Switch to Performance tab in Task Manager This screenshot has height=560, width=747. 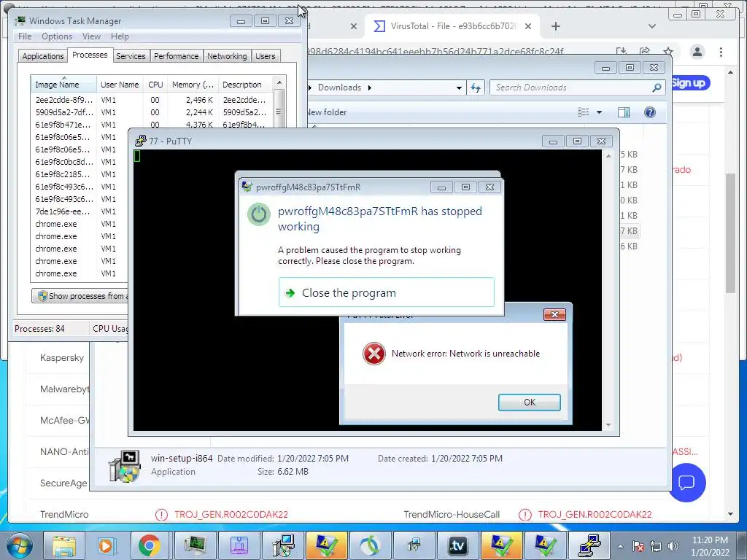[x=177, y=56]
